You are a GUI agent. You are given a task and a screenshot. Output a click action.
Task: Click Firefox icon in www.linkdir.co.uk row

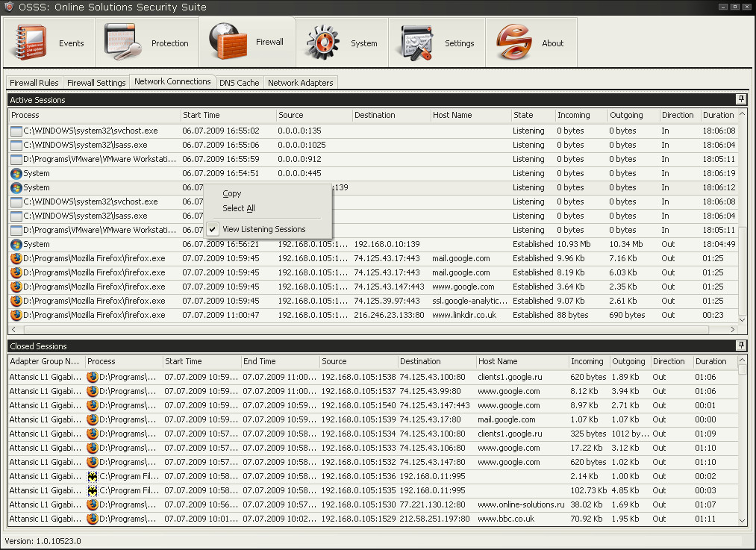(16, 315)
